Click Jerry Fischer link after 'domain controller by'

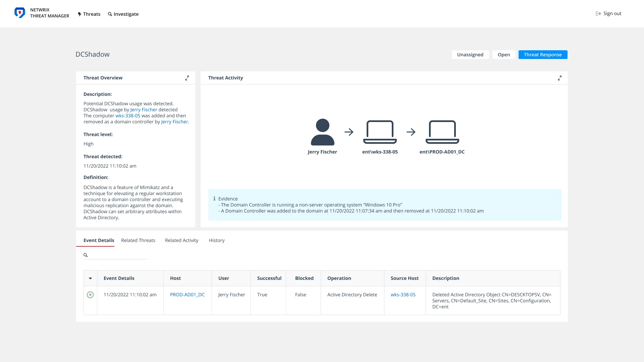point(174,122)
